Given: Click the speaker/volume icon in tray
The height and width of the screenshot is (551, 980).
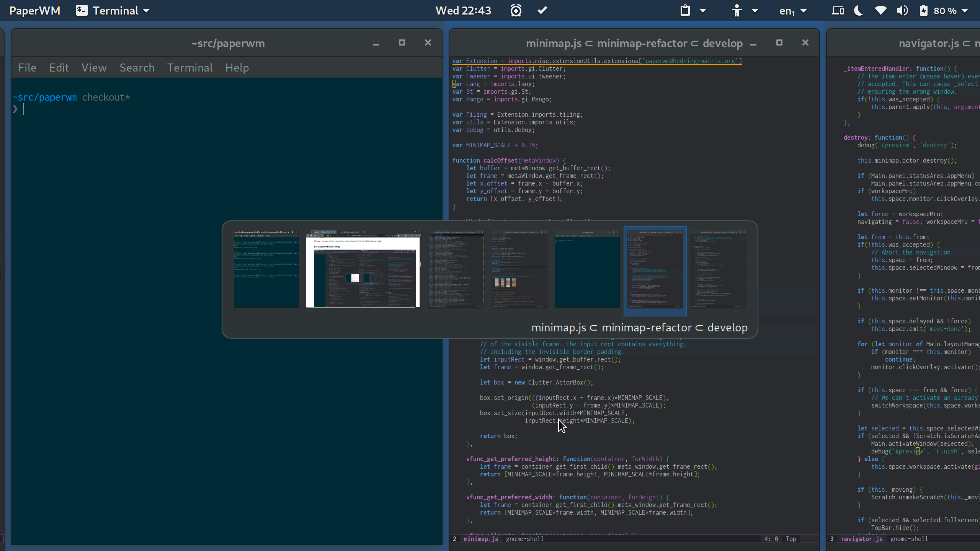Looking at the screenshot, I should pyautogui.click(x=903, y=10).
